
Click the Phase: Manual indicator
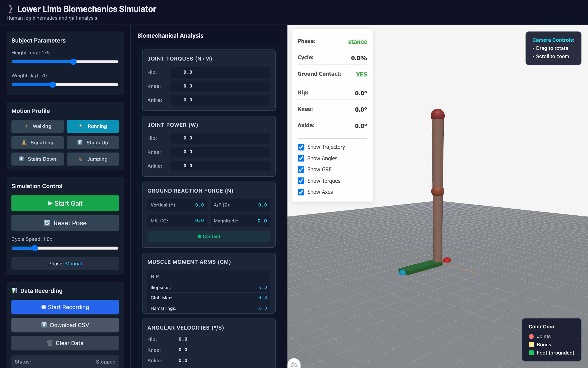tap(65, 264)
